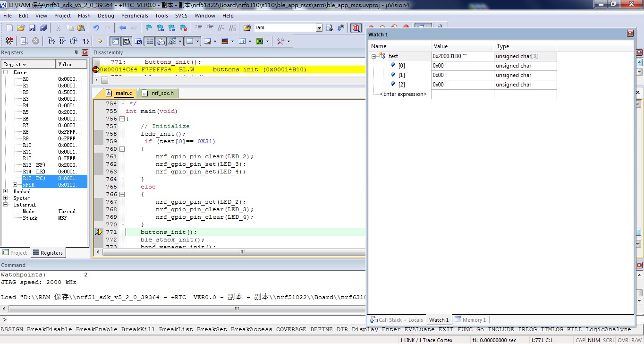Stop the debug session via magnifier icon

pos(356,28)
